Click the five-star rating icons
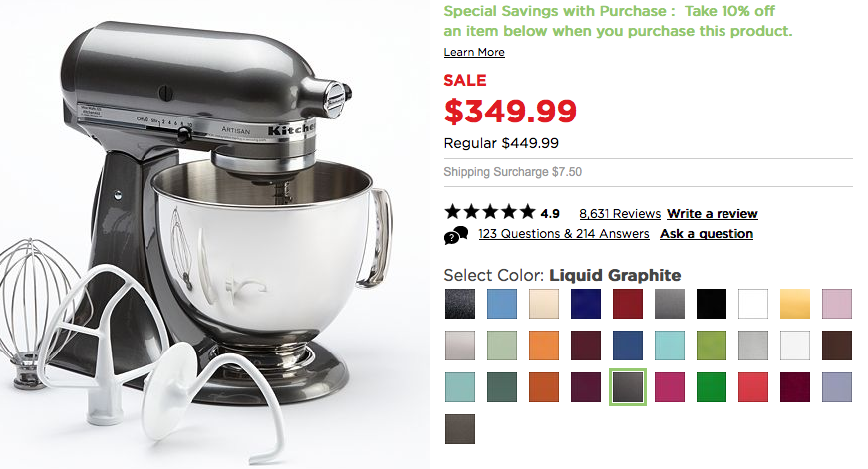Screen dimensions: 868x469 490,212
